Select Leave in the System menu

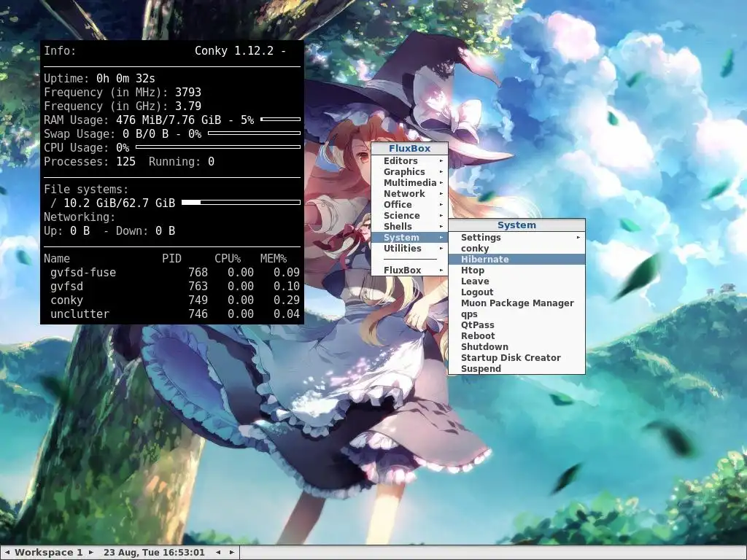(x=516, y=281)
